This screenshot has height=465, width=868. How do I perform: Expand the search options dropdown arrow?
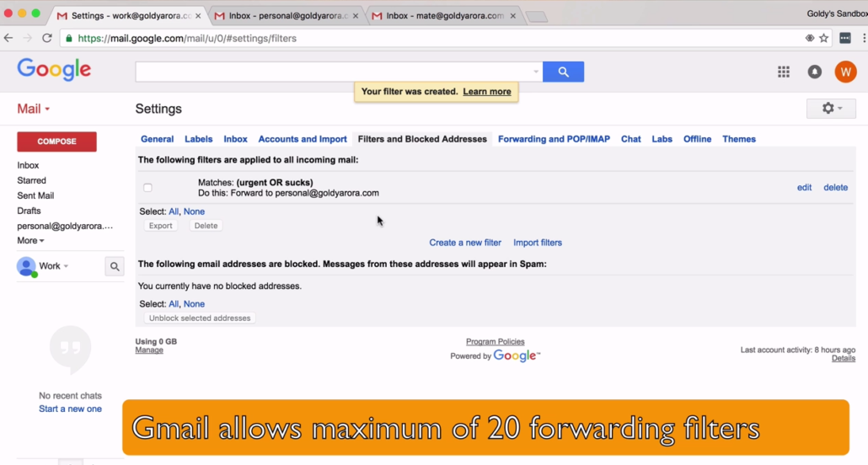click(535, 72)
